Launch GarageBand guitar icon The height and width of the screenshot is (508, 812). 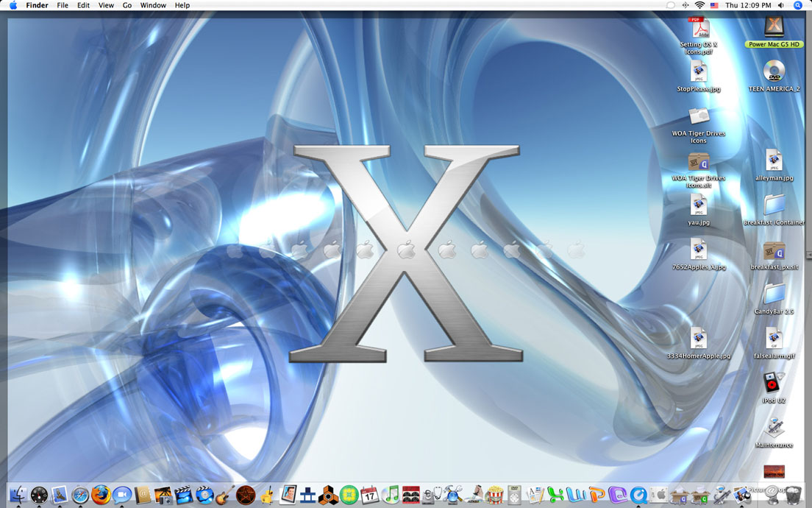point(225,495)
